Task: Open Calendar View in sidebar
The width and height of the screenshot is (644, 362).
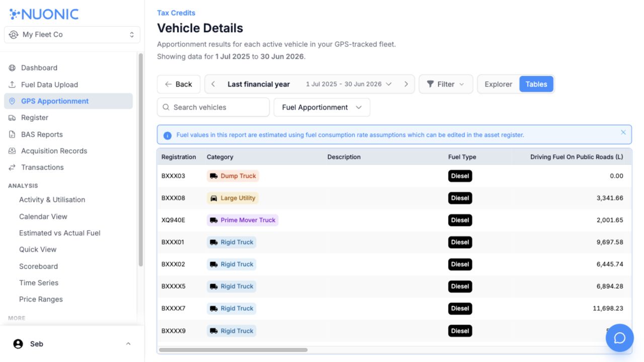Action: coord(43,217)
